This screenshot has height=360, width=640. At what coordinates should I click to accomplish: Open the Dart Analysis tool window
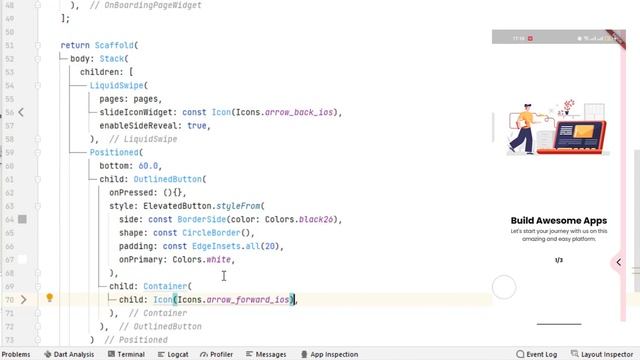click(x=69, y=354)
